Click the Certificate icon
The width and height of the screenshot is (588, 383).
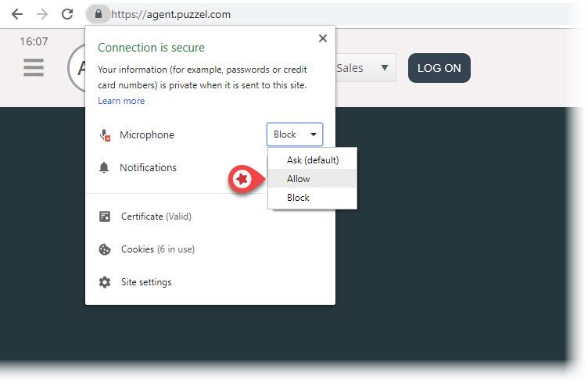[105, 217]
